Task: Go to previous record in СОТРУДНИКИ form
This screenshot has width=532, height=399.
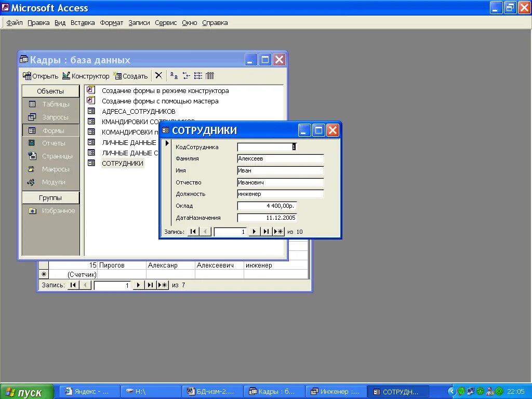Action: [x=205, y=232]
